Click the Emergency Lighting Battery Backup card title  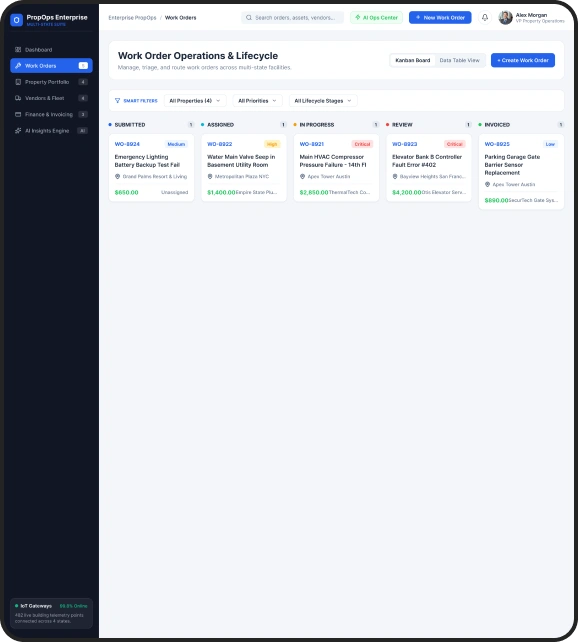(x=147, y=161)
